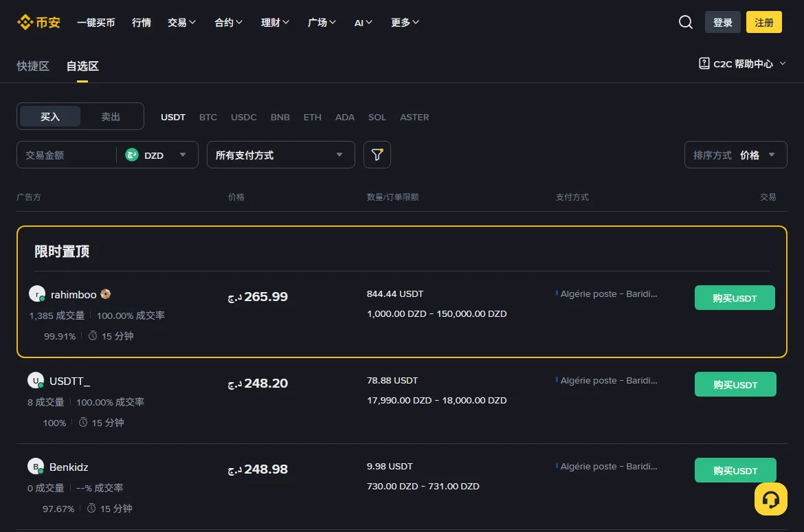This screenshot has width=804, height=532.
Task: Click the C2C help center book icon
Action: tap(704, 63)
